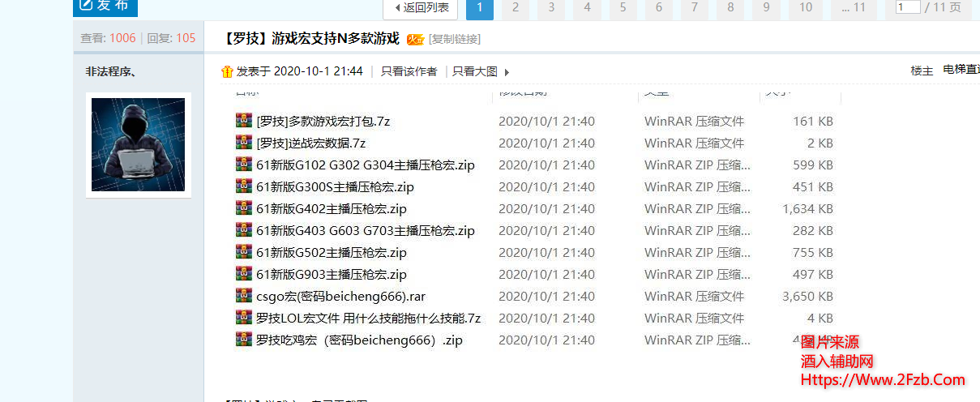Click the reply count 回复: 105
The height and width of the screenshot is (402, 980).
click(171, 38)
